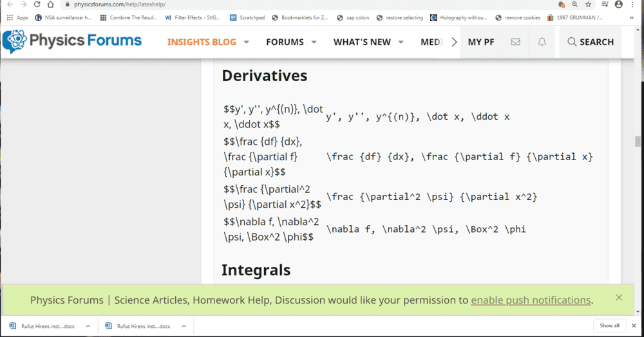Open the Scratchpad bookmark
Viewport: 644px width, 337px height.
click(247, 17)
